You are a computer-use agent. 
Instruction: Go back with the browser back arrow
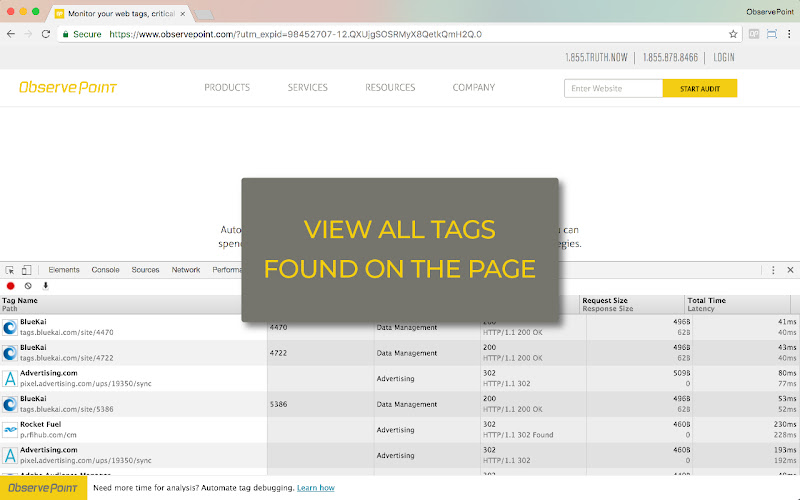[x=11, y=34]
